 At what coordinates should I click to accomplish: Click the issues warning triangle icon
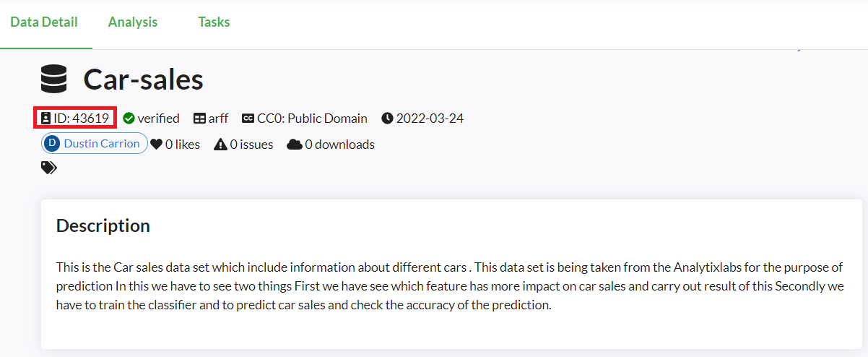coord(220,145)
